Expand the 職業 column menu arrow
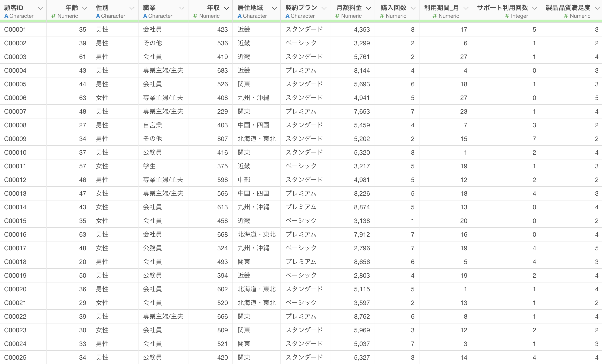 point(182,8)
